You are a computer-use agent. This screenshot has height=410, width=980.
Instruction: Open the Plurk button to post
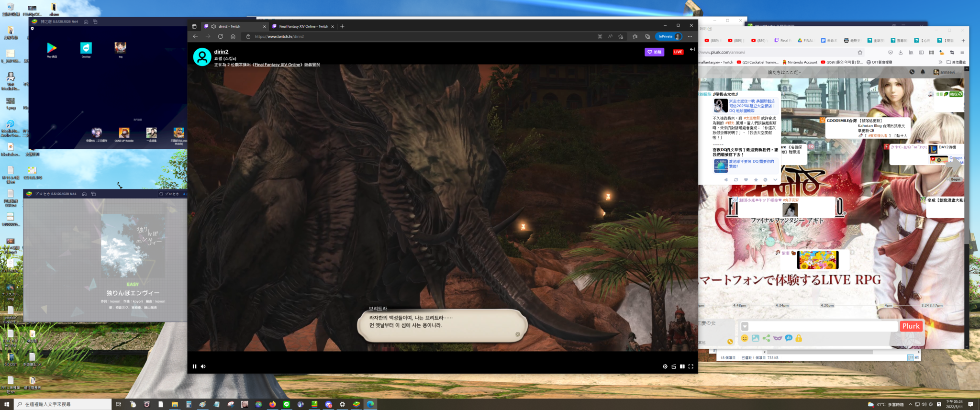point(911,326)
